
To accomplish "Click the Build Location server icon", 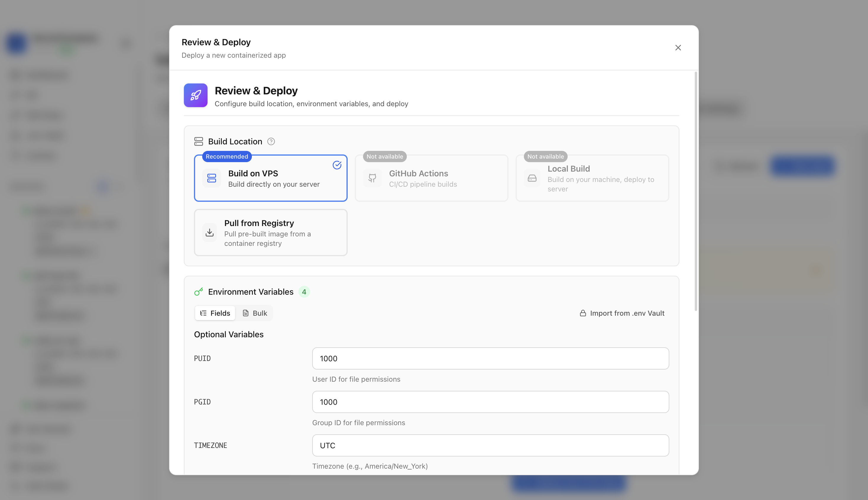I will (199, 141).
